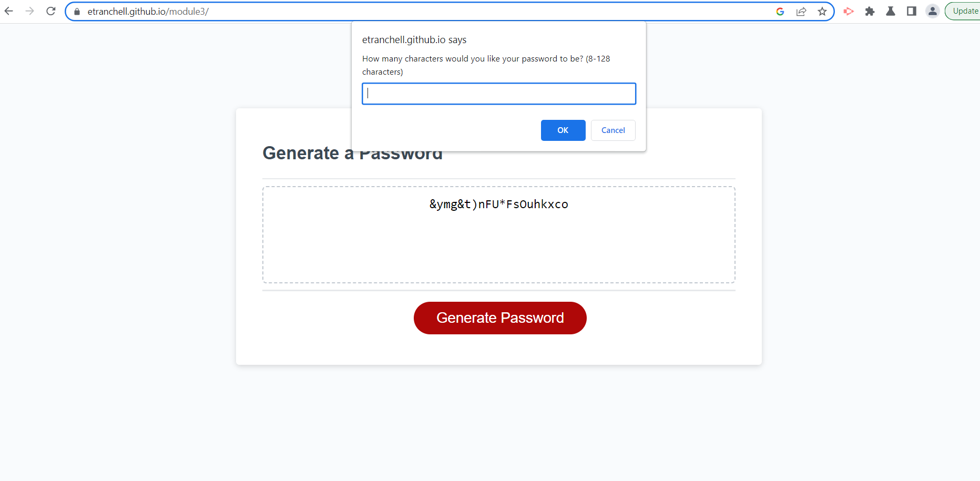This screenshot has height=481, width=980.
Task: Click the red extension icon in toolbar
Action: coord(849,11)
